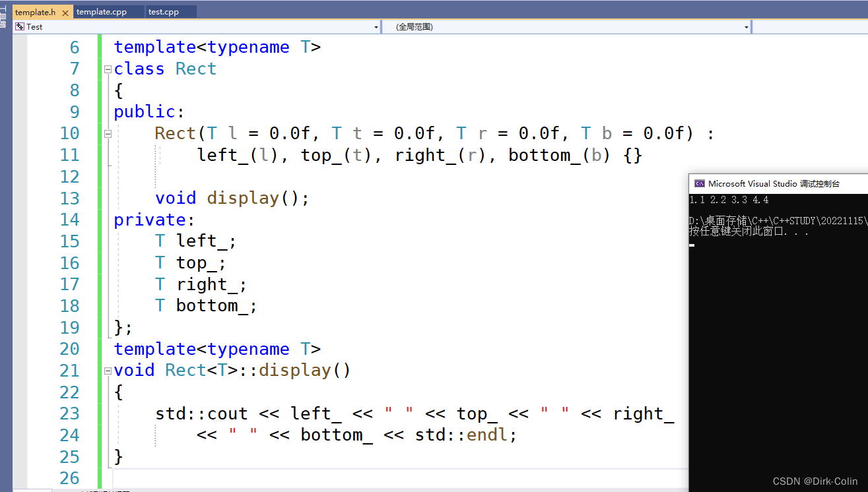
Task: Click the Microsoft Visual Studio 调试控制台 title
Action: [x=774, y=184]
